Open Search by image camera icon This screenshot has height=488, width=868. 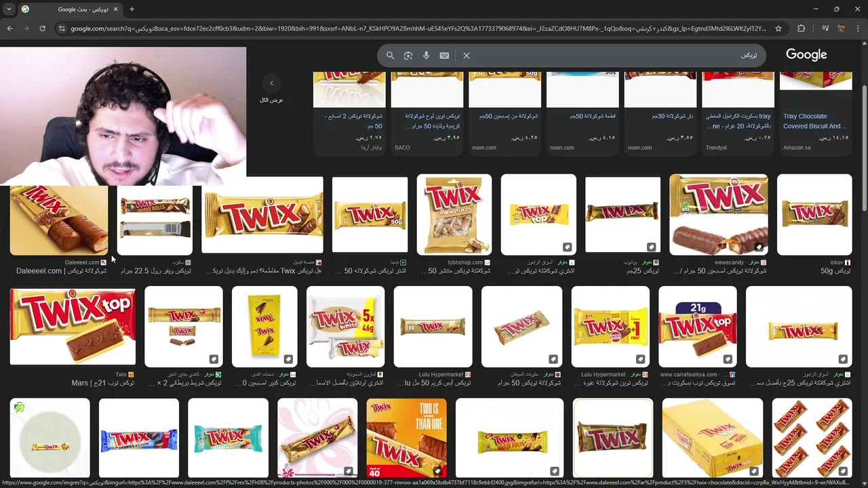[x=408, y=56]
